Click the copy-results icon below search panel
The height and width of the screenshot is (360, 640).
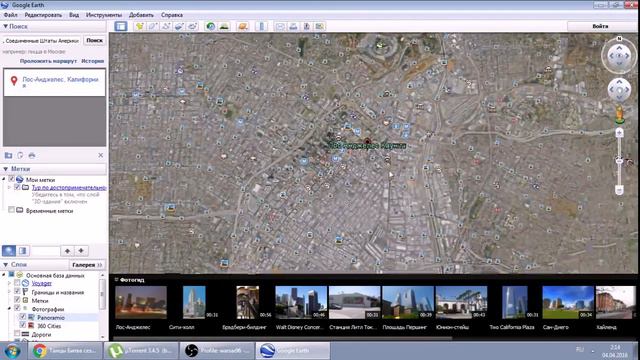[20, 156]
